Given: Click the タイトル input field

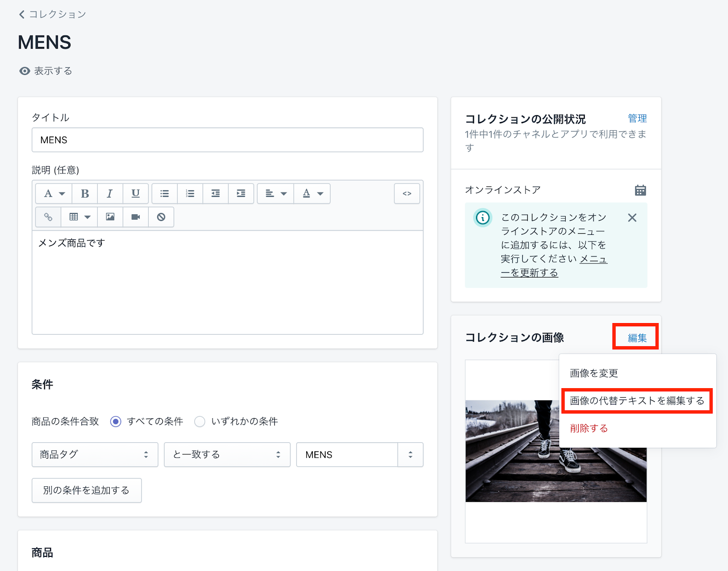Looking at the screenshot, I should pos(227,140).
